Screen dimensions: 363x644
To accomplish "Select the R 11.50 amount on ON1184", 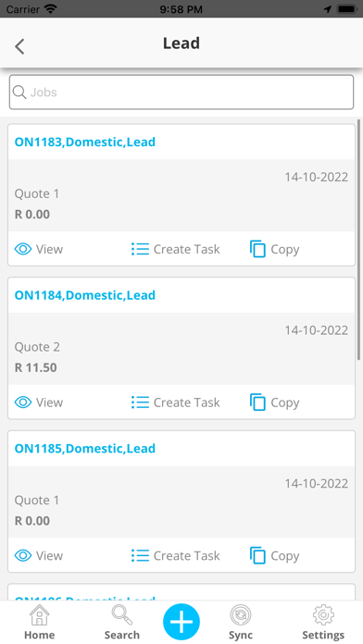I will [x=36, y=367].
